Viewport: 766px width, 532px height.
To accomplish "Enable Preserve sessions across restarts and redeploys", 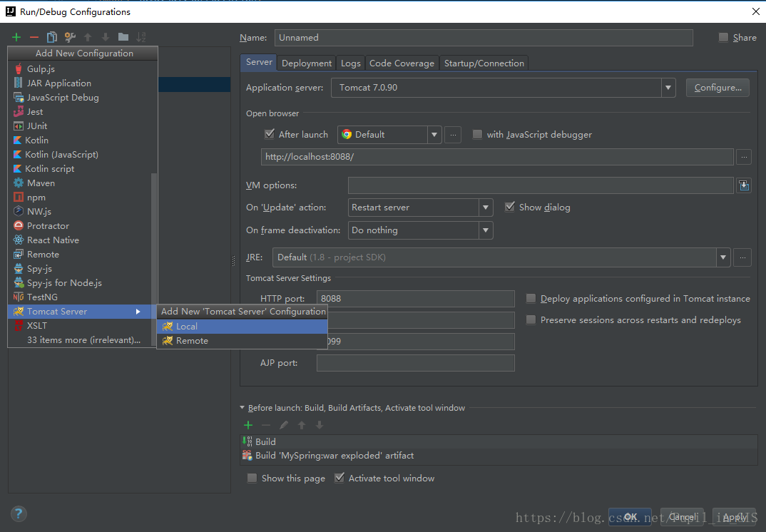I will (x=531, y=320).
